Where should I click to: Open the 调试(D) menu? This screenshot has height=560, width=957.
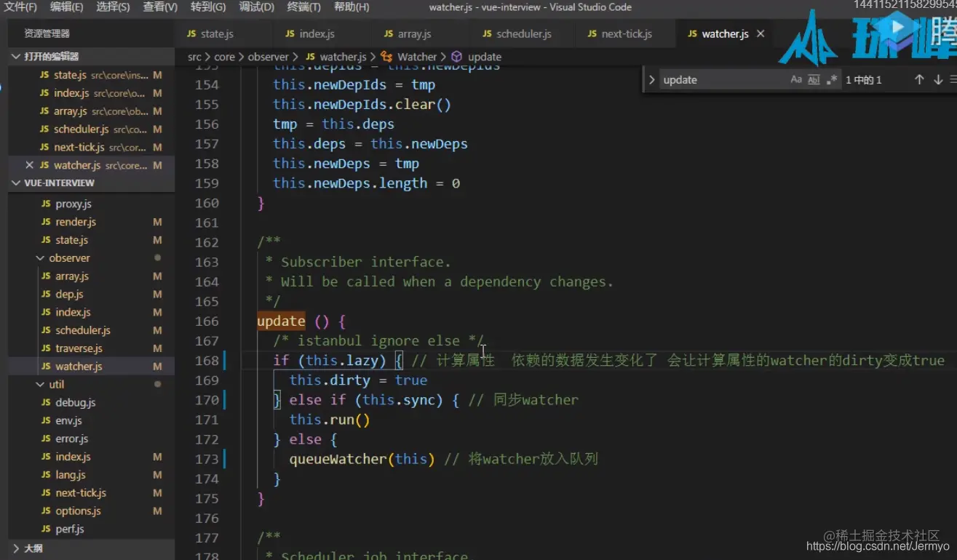[x=256, y=7]
